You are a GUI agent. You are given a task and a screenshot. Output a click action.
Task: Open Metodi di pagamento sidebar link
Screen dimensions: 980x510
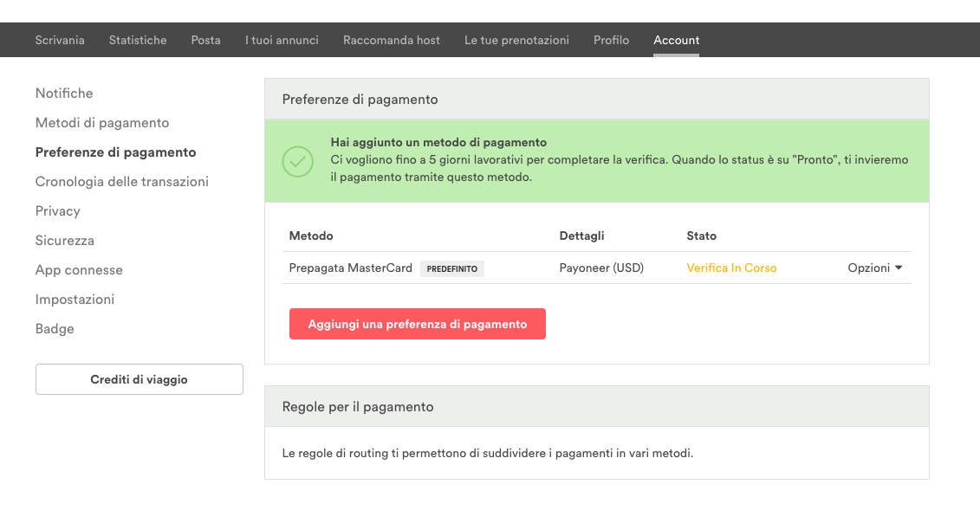(102, 123)
